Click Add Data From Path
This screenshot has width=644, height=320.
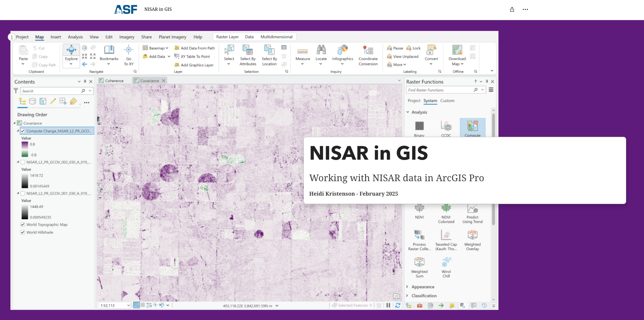coord(195,48)
